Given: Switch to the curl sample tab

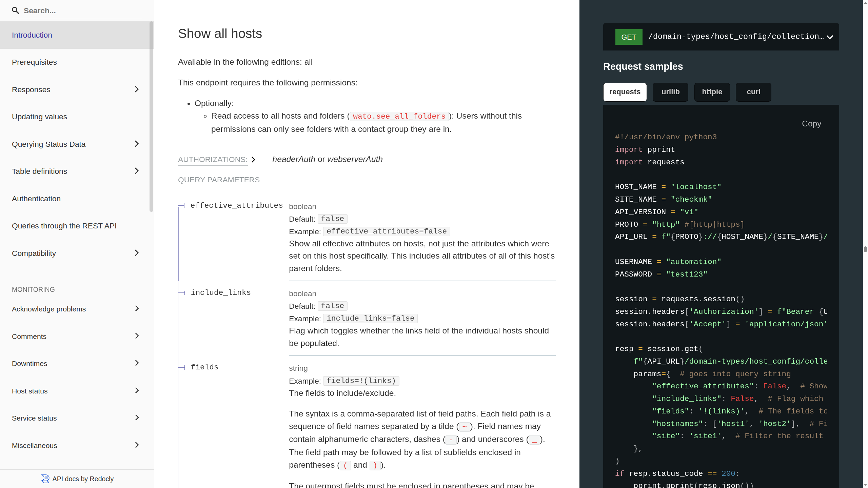Looking at the screenshot, I should [753, 92].
